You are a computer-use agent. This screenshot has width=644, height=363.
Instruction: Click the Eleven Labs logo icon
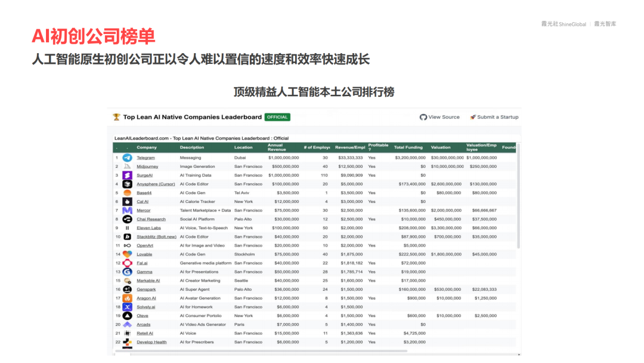[128, 227]
